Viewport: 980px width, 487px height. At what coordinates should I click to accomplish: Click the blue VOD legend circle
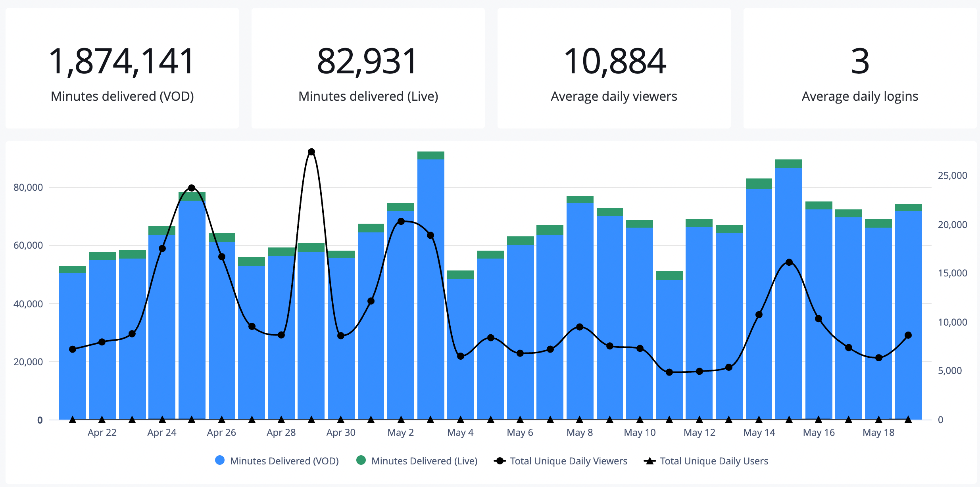click(220, 460)
